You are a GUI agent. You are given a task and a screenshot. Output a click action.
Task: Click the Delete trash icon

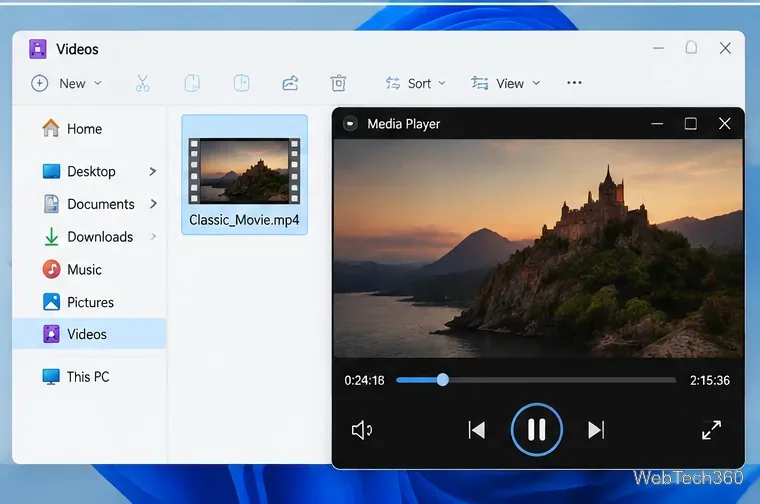338,83
